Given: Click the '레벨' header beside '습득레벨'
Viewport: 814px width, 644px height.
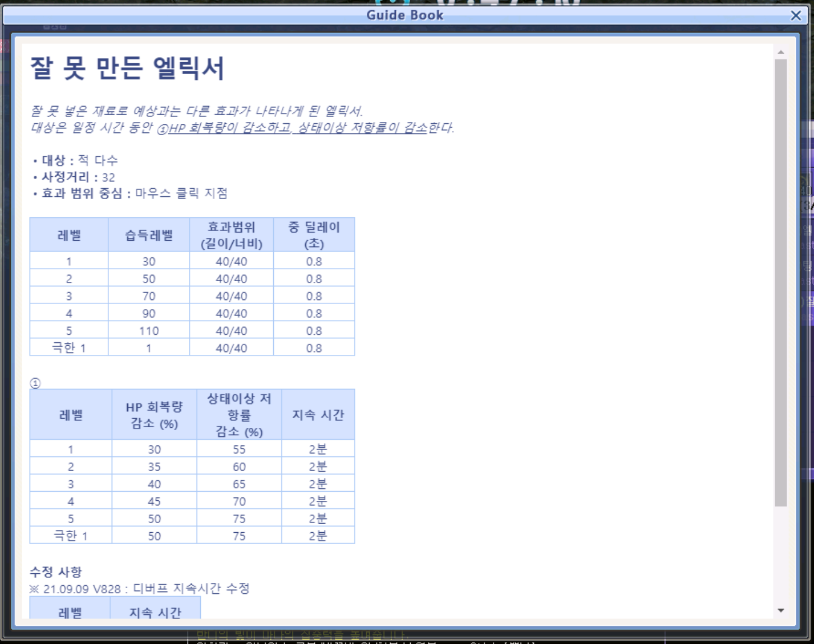Looking at the screenshot, I should (69, 235).
